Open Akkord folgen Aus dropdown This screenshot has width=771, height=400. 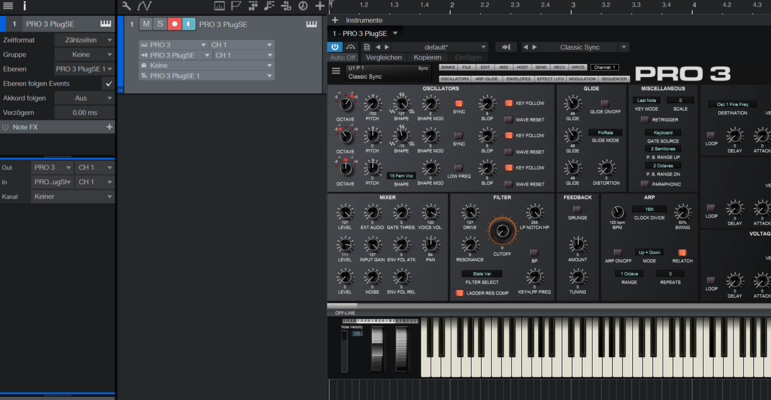pyautogui.click(x=84, y=98)
